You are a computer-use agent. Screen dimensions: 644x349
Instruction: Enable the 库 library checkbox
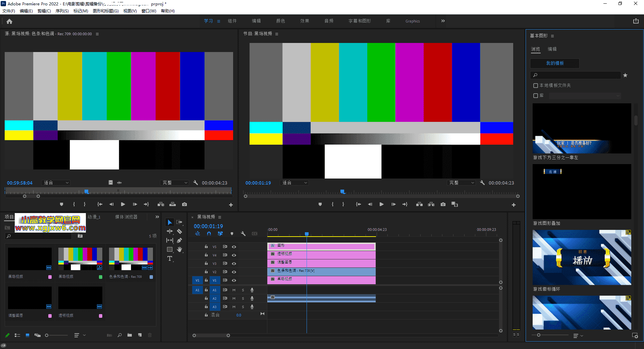[536, 96]
